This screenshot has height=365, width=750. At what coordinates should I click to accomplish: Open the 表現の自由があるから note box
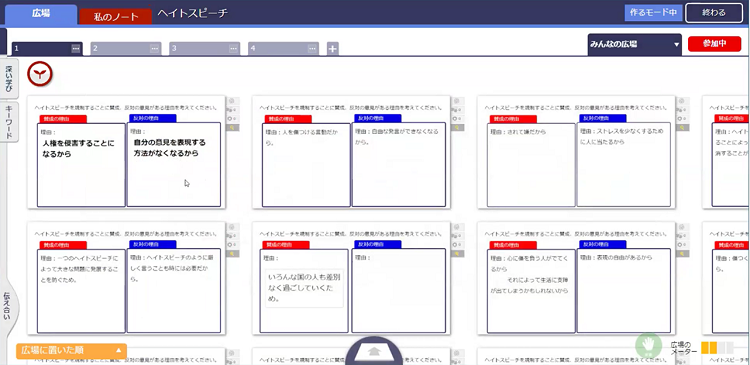pos(624,291)
